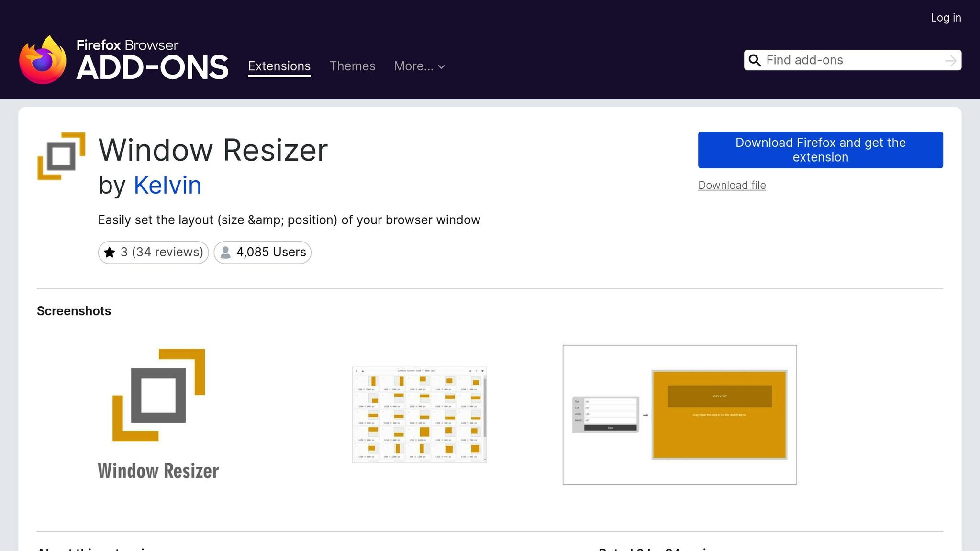The height and width of the screenshot is (551, 980).
Task: Open Kelvin's author profile
Action: tap(167, 186)
